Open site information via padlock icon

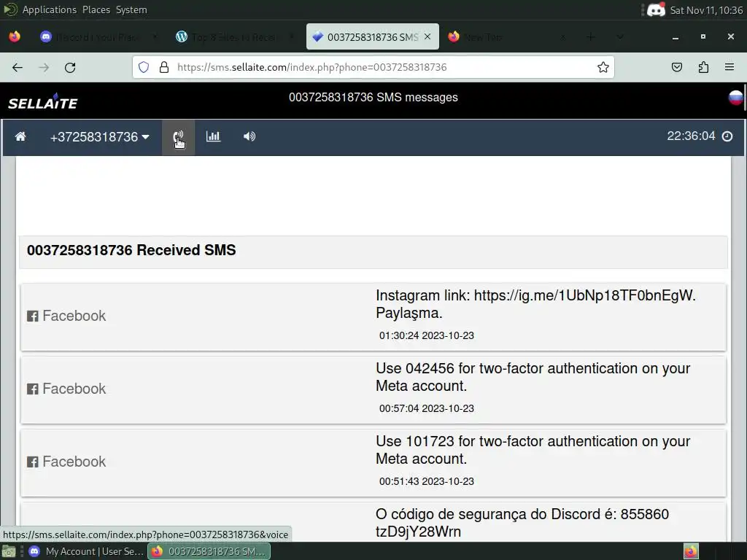pyautogui.click(x=164, y=67)
